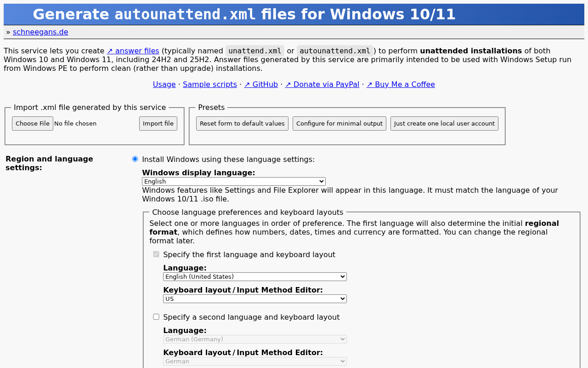This screenshot has height=368, width=588.
Task: Open the Usage documentation page
Action: click(164, 84)
